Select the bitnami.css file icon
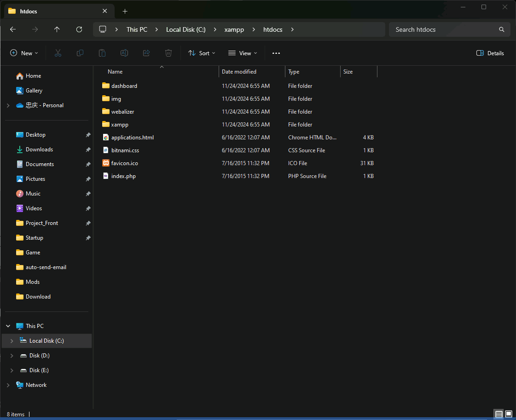 point(105,150)
